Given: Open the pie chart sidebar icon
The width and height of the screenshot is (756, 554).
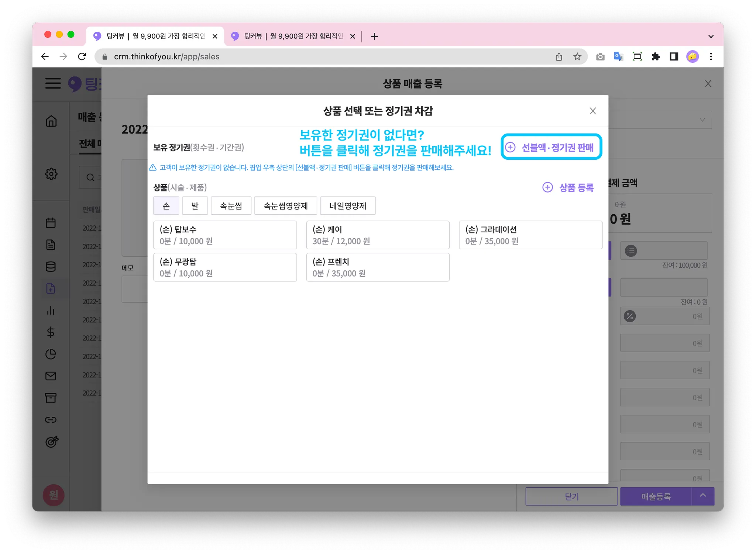Looking at the screenshot, I should (x=51, y=354).
